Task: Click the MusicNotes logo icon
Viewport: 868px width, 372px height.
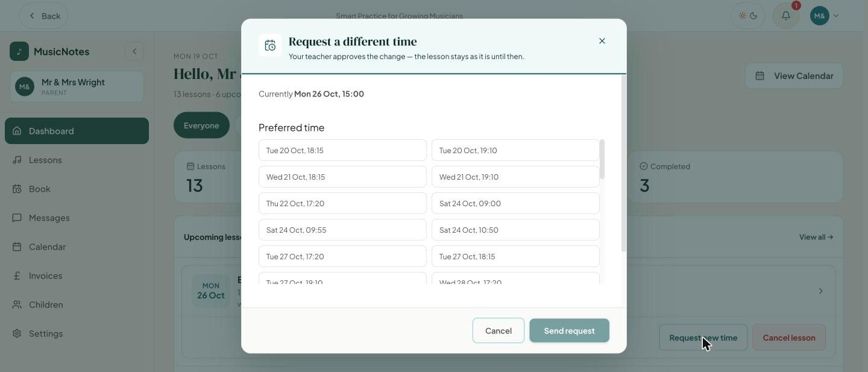Action: click(x=19, y=51)
